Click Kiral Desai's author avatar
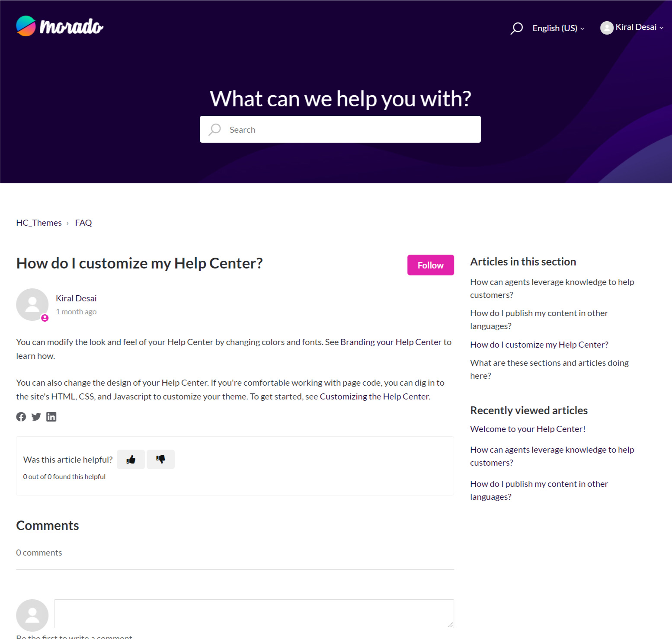672x639 pixels. (x=32, y=305)
